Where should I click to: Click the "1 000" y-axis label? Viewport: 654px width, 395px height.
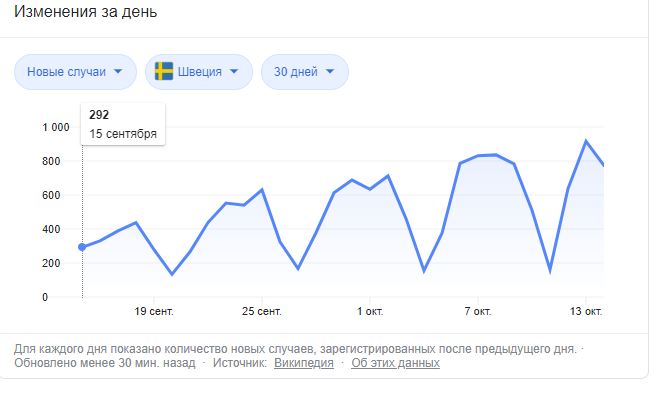click(x=55, y=127)
